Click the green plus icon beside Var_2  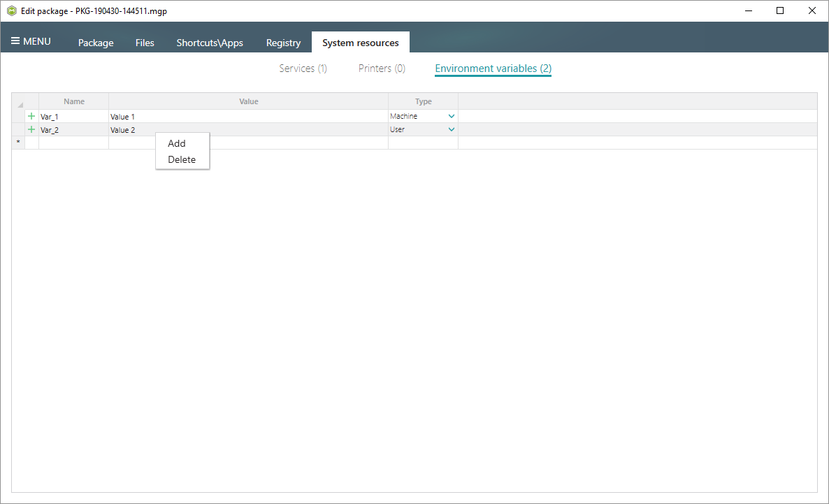click(31, 129)
